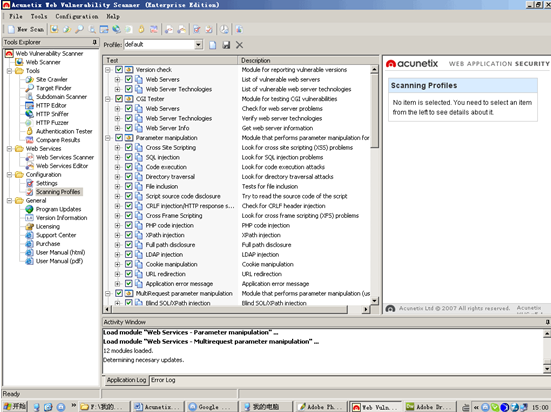551x412 pixels.
Task: Toggle the Cross Site Scripting checkbox
Action: (129, 148)
